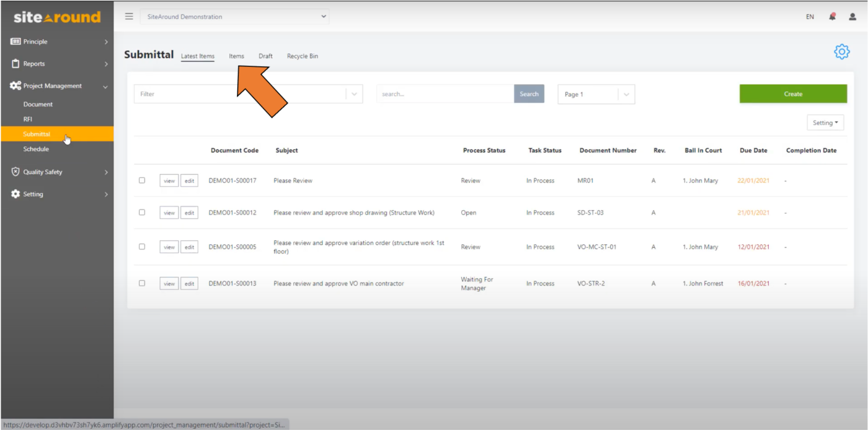The height and width of the screenshot is (430, 868).
Task: Click the Principle sidebar icon
Action: [15, 42]
